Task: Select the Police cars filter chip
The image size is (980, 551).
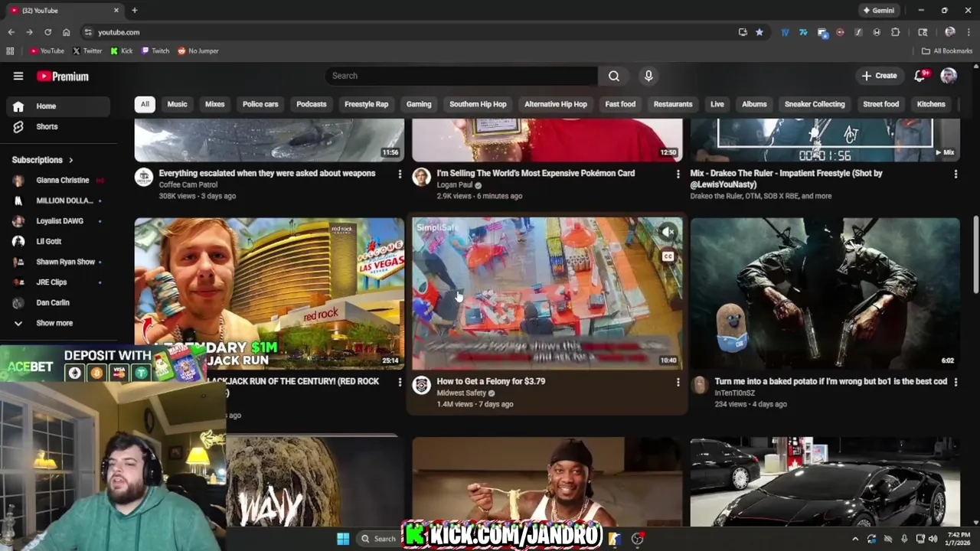Action: click(x=260, y=104)
